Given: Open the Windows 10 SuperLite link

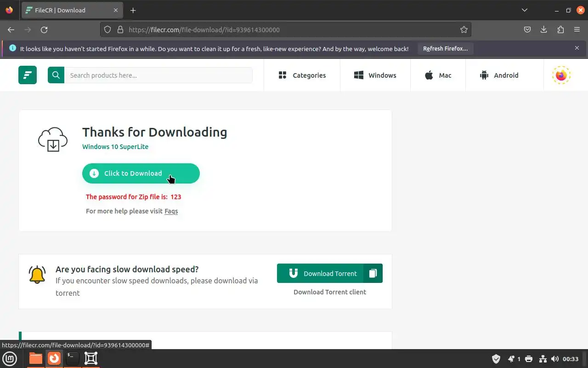Looking at the screenshot, I should 115,147.
